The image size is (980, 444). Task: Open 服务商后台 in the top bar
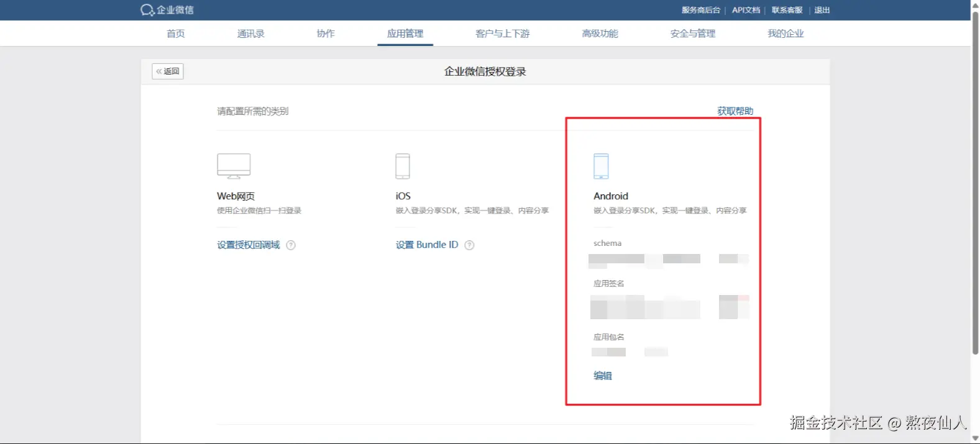tap(701, 10)
